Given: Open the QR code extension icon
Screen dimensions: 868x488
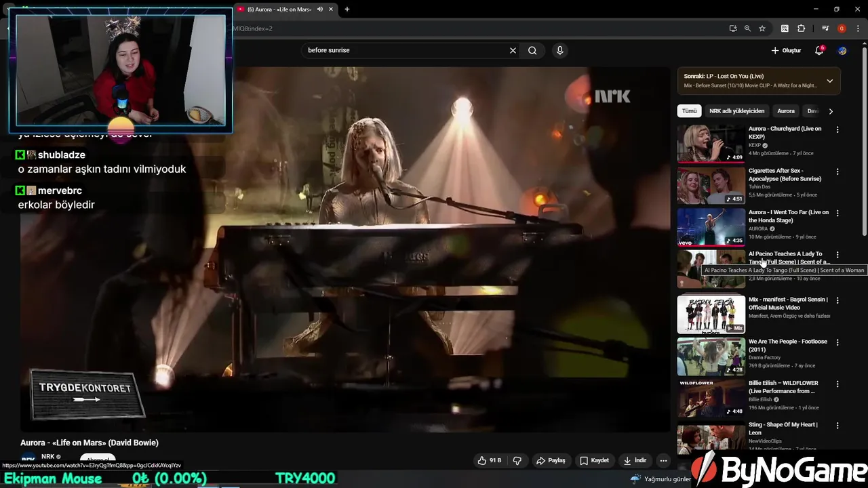Looking at the screenshot, I should tap(785, 28).
